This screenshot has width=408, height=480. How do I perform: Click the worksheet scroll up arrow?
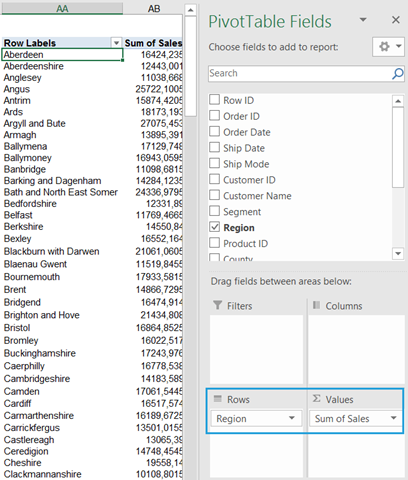pyautogui.click(x=190, y=10)
